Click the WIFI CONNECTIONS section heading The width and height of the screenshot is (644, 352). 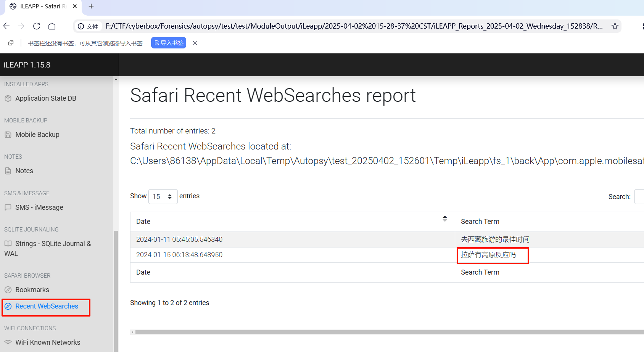(x=30, y=328)
